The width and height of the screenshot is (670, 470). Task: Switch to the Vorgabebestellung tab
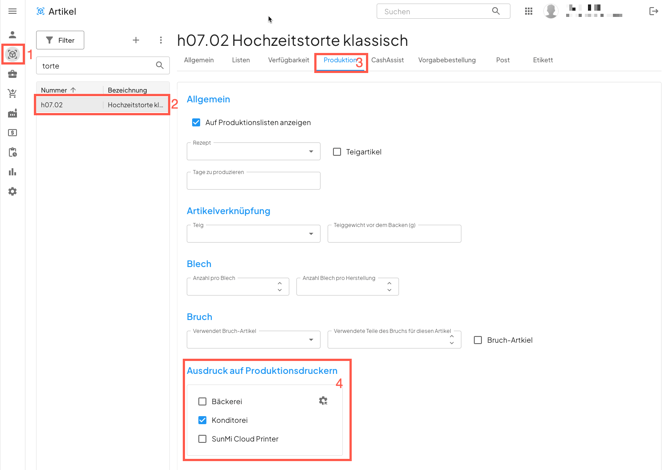point(447,60)
